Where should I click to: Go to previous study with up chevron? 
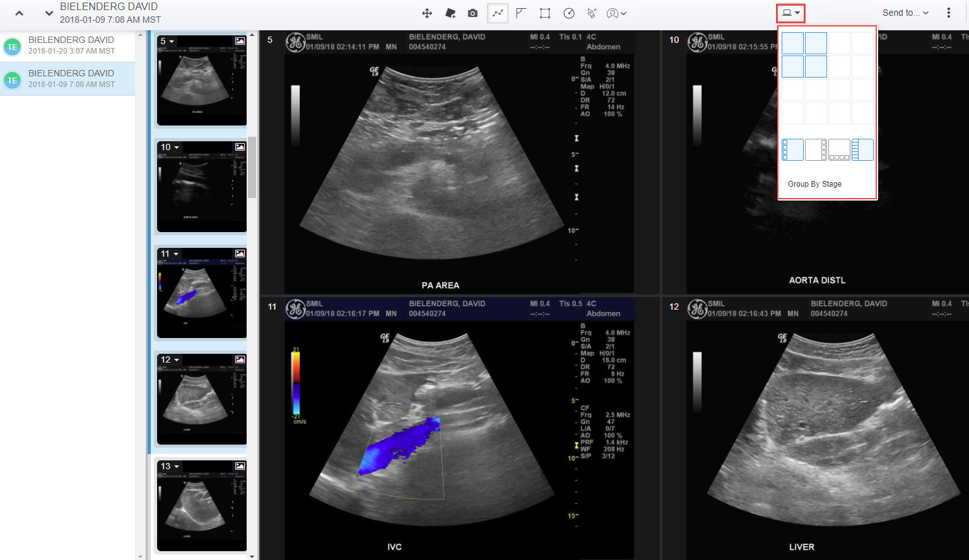tap(20, 13)
